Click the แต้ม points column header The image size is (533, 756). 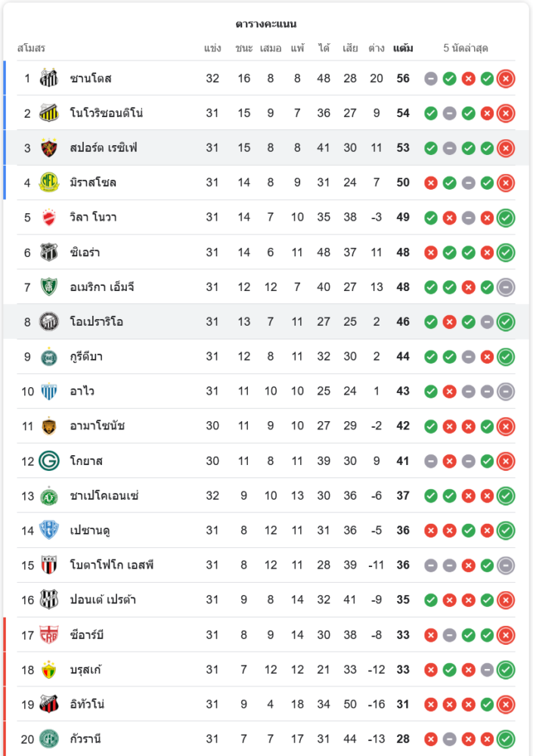403,48
